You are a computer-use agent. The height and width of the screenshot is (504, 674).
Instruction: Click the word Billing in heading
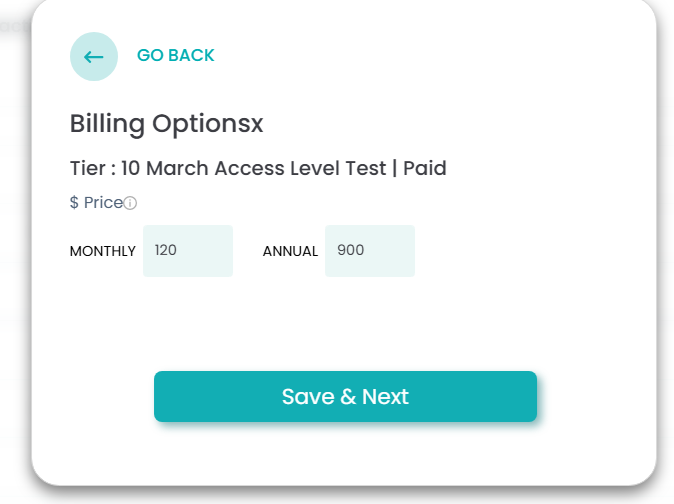[x=107, y=124]
